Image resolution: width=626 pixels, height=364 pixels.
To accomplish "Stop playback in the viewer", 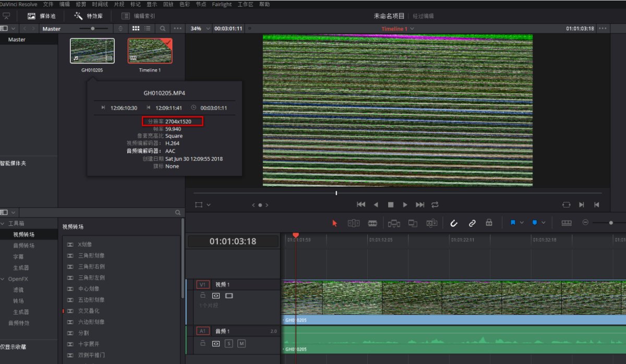I will pyautogui.click(x=390, y=205).
